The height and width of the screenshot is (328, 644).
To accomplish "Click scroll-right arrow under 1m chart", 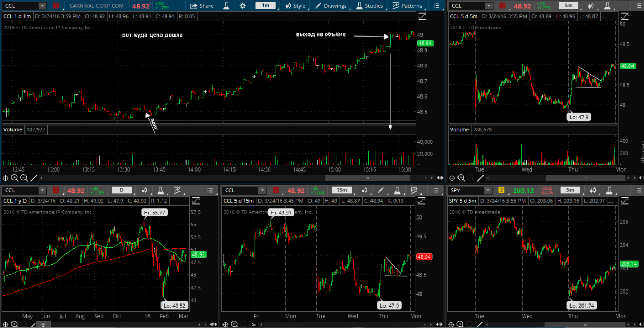I will pyautogui.click(x=433, y=178).
